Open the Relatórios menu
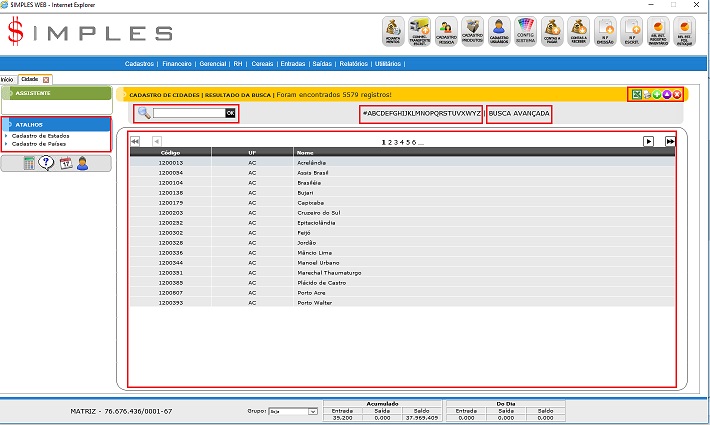 [353, 63]
